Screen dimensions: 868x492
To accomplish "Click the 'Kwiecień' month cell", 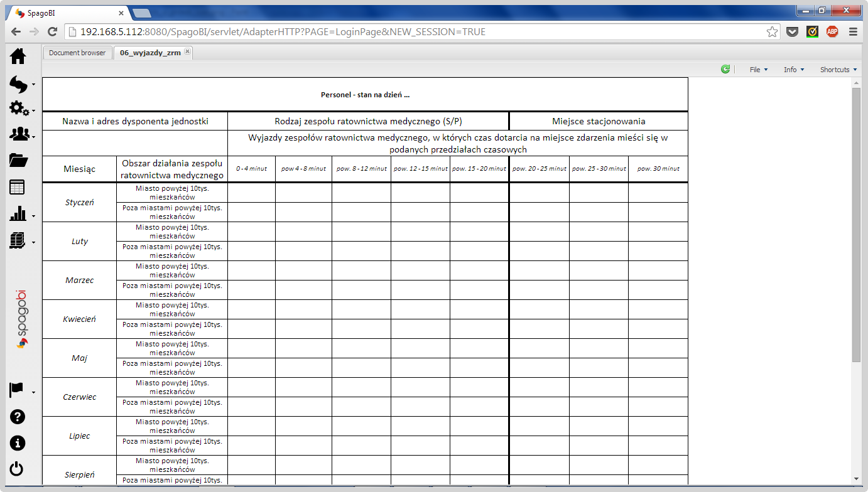I will 80,319.
